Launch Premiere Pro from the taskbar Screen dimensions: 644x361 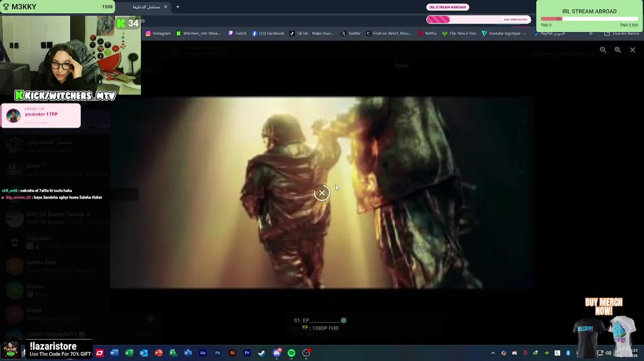tap(247, 353)
